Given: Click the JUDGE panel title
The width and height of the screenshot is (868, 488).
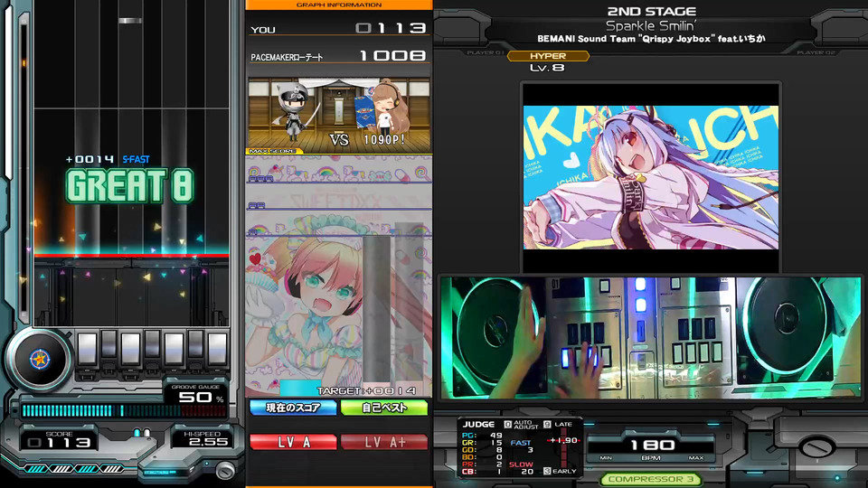Looking at the screenshot, I should [x=478, y=425].
